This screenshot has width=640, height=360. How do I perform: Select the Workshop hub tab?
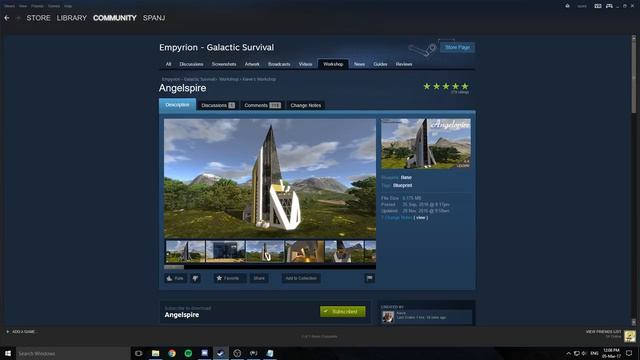[x=333, y=64]
